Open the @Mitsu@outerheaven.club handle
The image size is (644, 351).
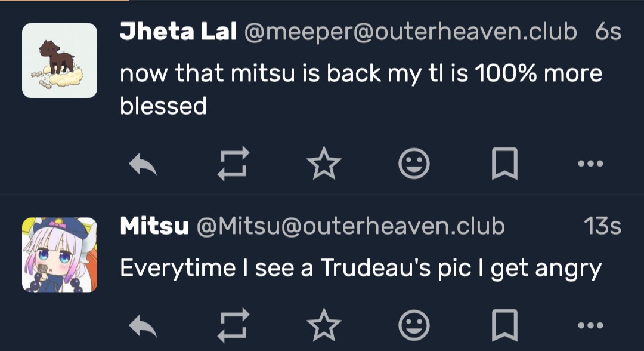350,226
